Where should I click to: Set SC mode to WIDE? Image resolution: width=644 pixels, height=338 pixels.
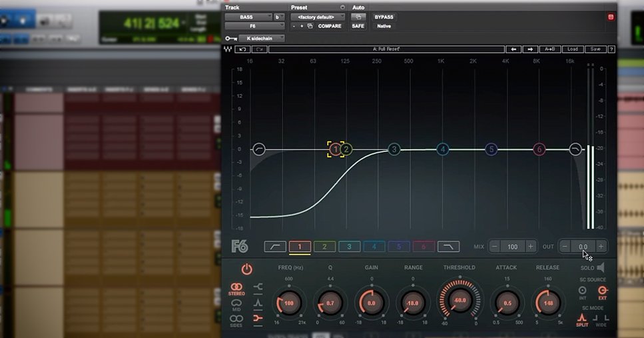[602, 320]
